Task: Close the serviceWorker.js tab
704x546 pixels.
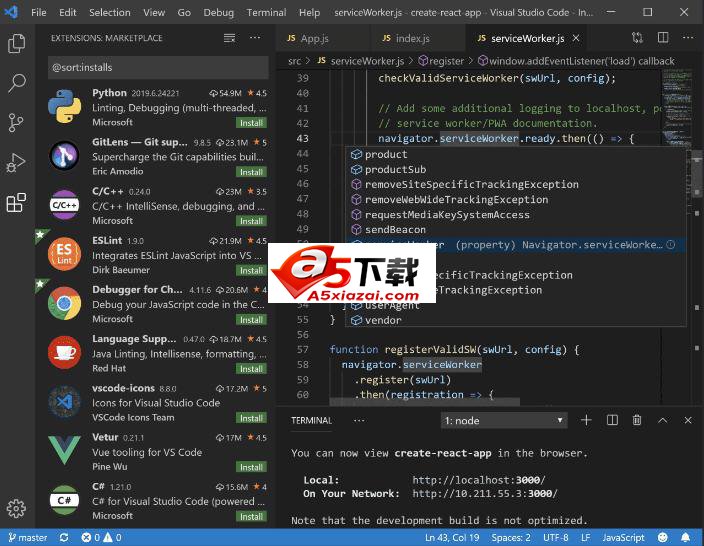Action: click(576, 38)
